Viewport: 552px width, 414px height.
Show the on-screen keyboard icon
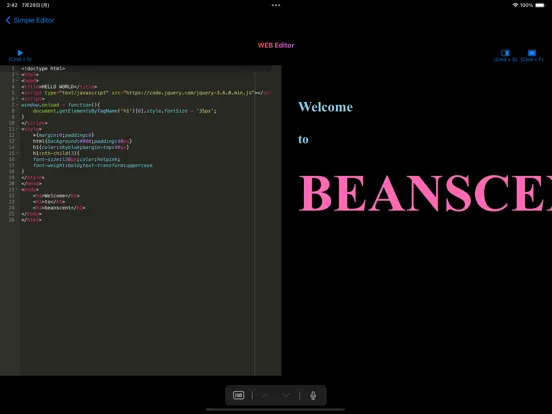point(238,395)
